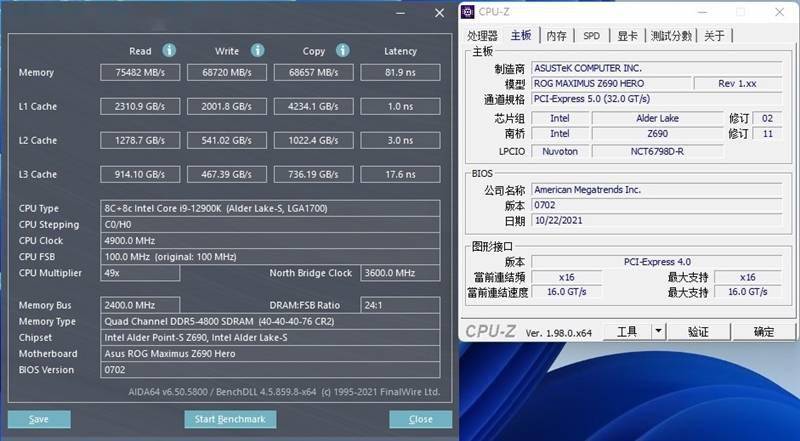Switch to the 处理器 tab
800x441 pixels.
(483, 35)
